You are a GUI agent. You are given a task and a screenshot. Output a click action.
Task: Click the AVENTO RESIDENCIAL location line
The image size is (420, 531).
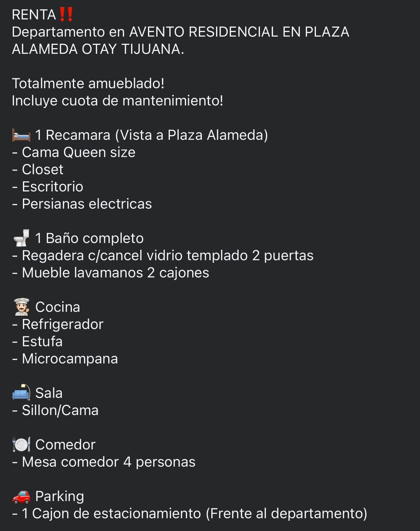coord(181,41)
